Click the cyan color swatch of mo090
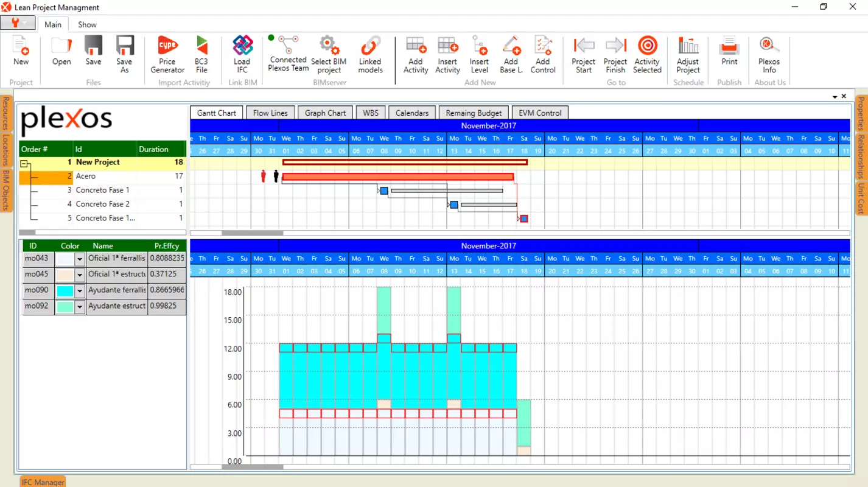 point(65,290)
